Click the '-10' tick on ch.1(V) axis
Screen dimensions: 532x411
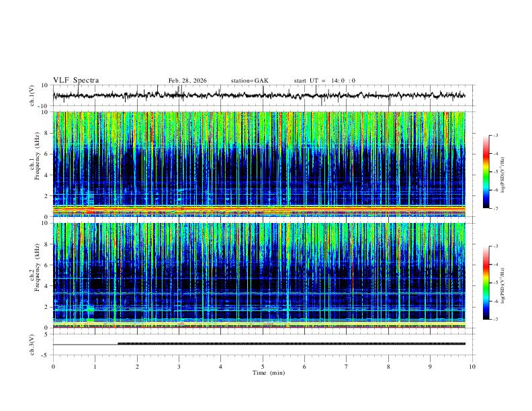pos(44,106)
